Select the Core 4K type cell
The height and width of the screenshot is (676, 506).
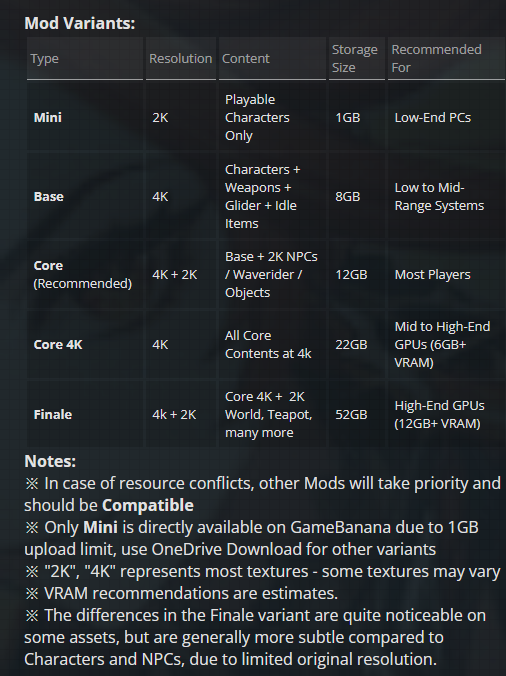[58, 344]
